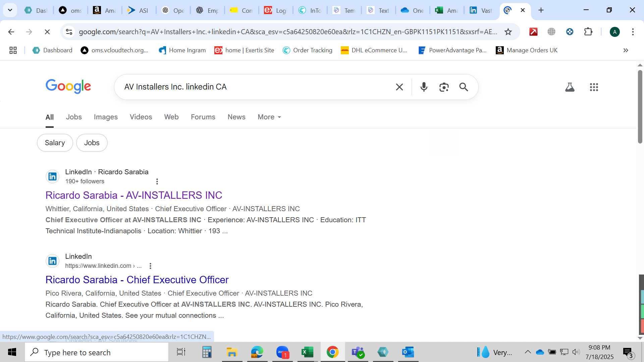This screenshot has width=644, height=362.
Task: Clear the search query with X
Action: coord(399,87)
